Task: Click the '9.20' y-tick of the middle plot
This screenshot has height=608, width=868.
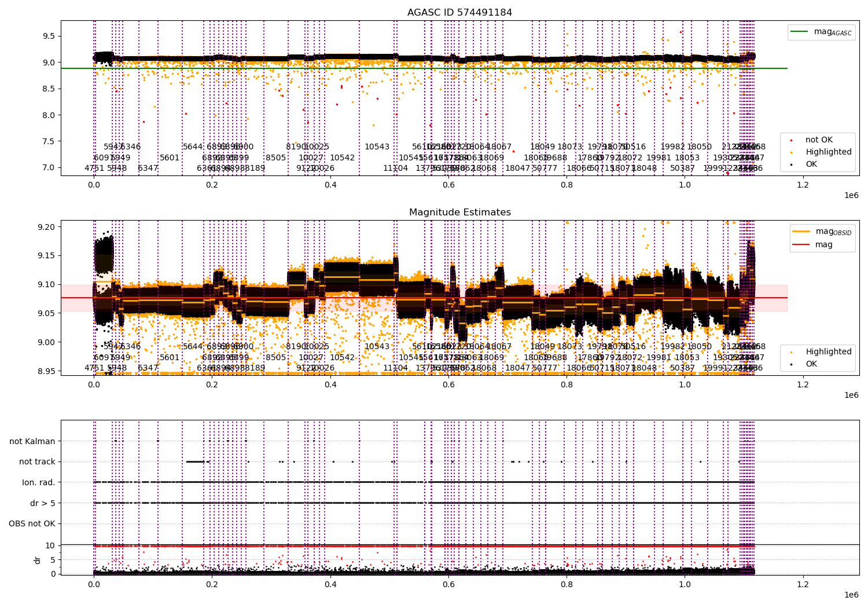Action: tap(46, 227)
